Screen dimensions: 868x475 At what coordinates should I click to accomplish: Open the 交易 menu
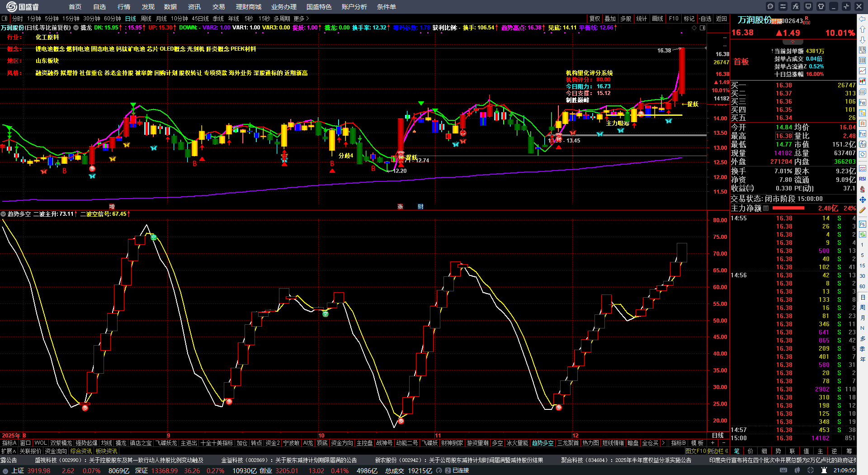219,7
